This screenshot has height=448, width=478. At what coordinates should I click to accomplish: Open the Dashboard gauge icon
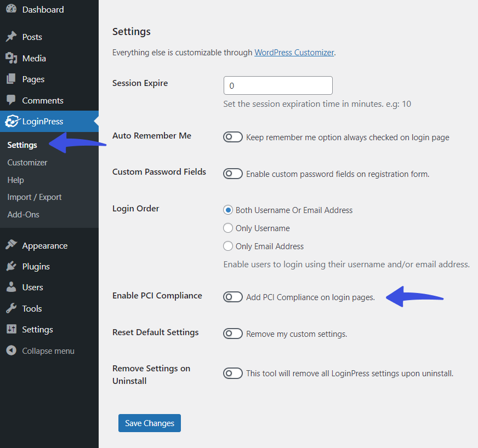[x=12, y=9]
